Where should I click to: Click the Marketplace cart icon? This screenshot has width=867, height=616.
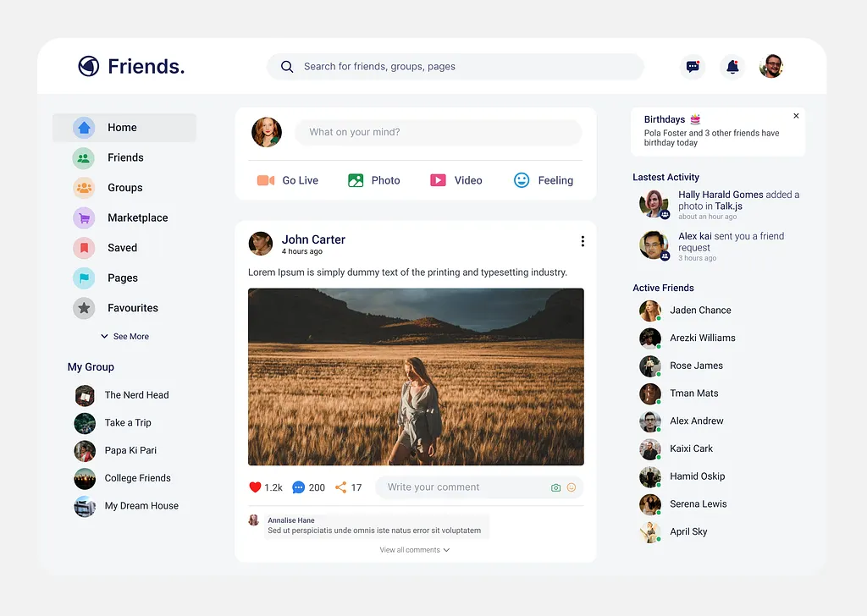84,218
